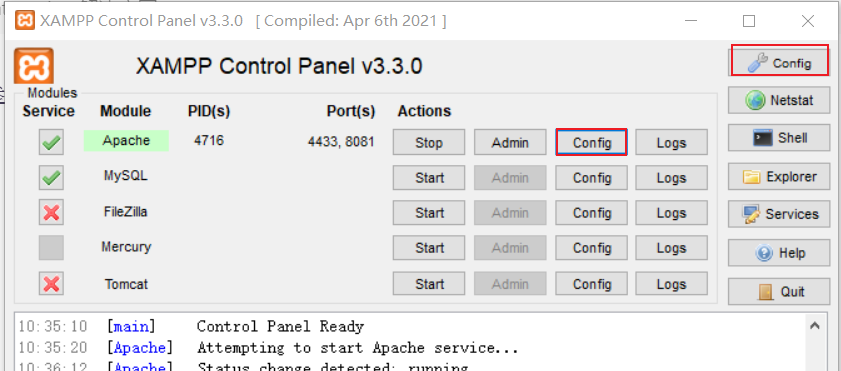Toggle the Tomcat service red X

[51, 284]
